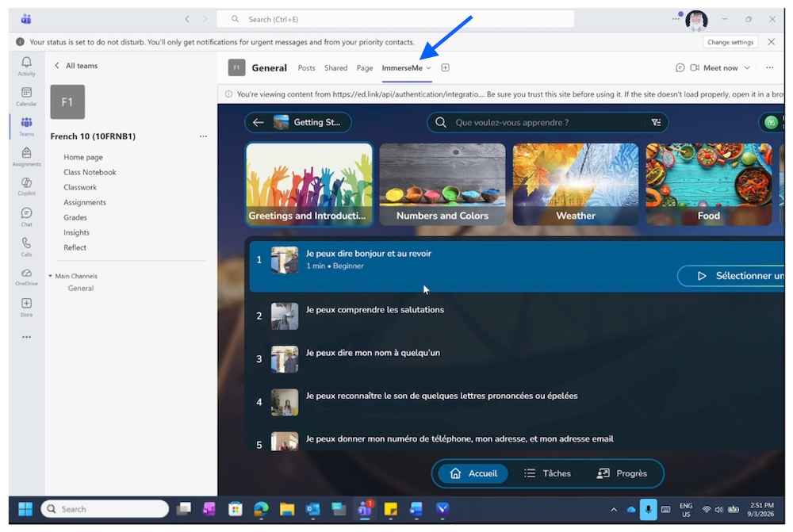Go back to All teams

point(76,66)
